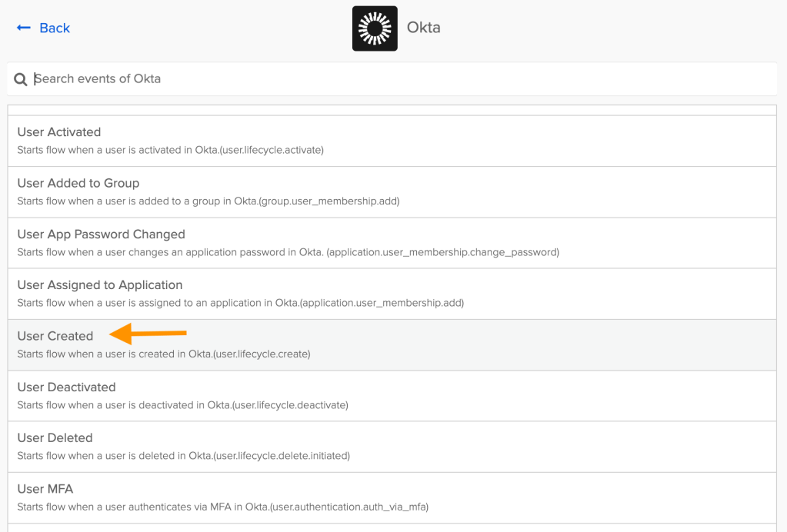
Task: Click the auth_via_mfa description text
Action: pyautogui.click(x=222, y=506)
